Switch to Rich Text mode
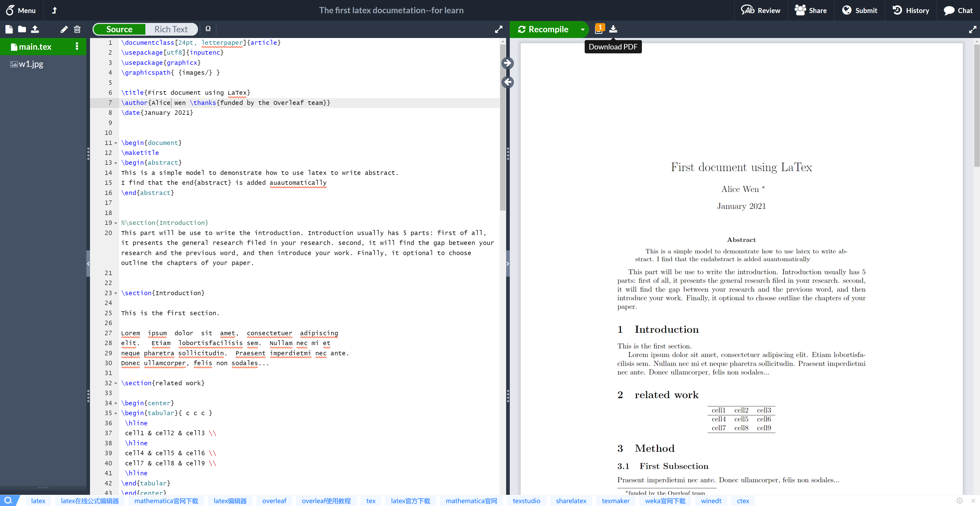Screen dimensions: 980x506 coord(170,29)
